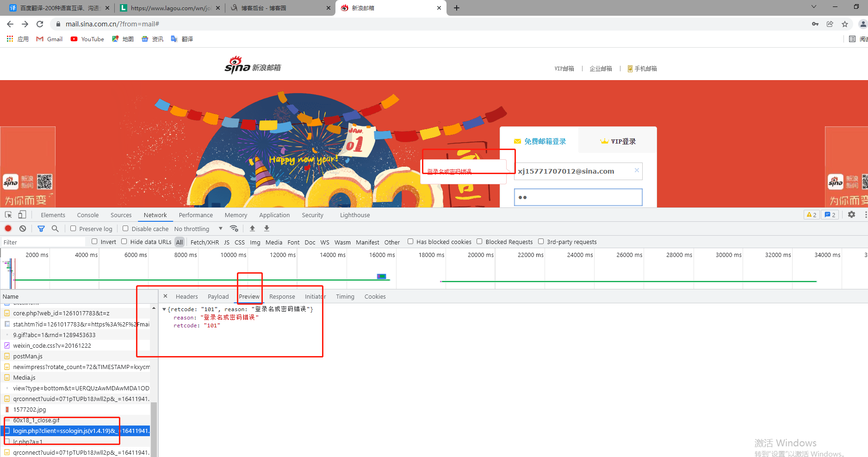The width and height of the screenshot is (868, 457).
Task: Filter requests by WS type
Action: tap(325, 242)
